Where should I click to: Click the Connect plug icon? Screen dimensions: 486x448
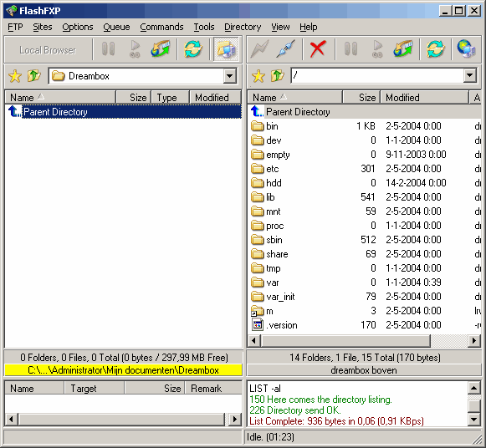(286, 49)
